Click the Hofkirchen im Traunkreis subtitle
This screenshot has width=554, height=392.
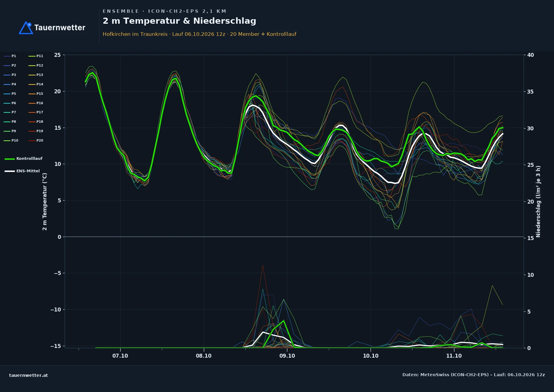click(135, 34)
